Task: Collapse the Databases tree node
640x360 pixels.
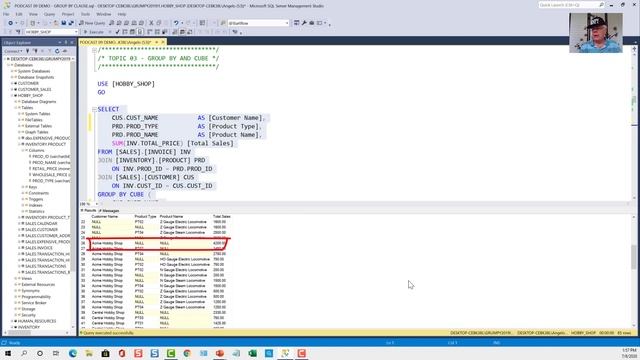Action: click(9, 65)
